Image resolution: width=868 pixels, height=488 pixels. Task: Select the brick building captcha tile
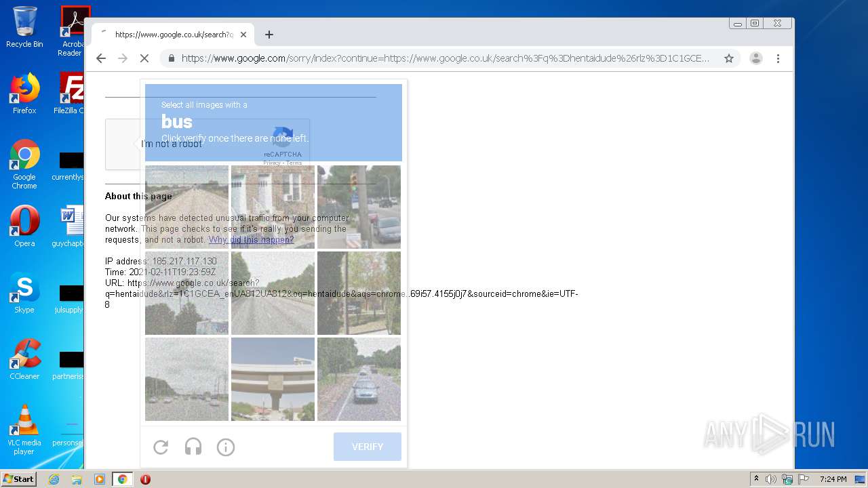pyautogui.click(x=273, y=207)
